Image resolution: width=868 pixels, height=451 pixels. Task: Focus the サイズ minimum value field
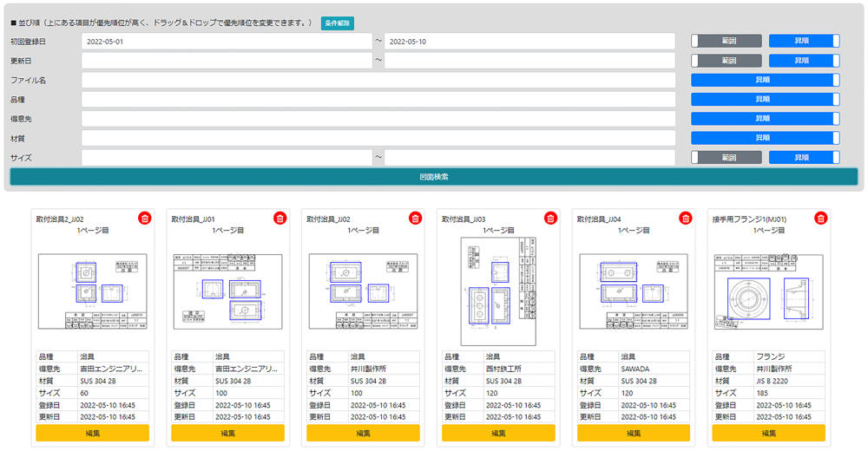227,158
